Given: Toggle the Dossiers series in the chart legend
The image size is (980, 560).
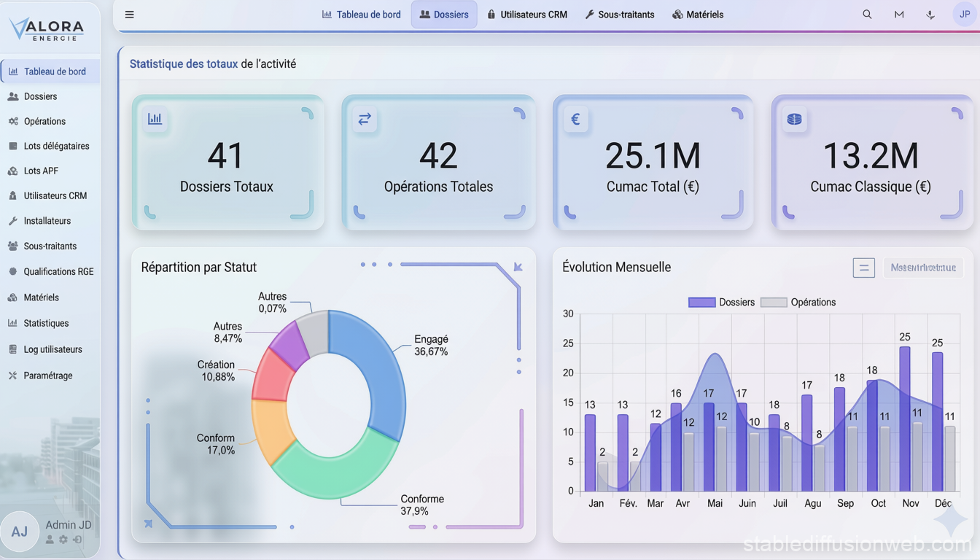Looking at the screenshot, I should coord(737,302).
